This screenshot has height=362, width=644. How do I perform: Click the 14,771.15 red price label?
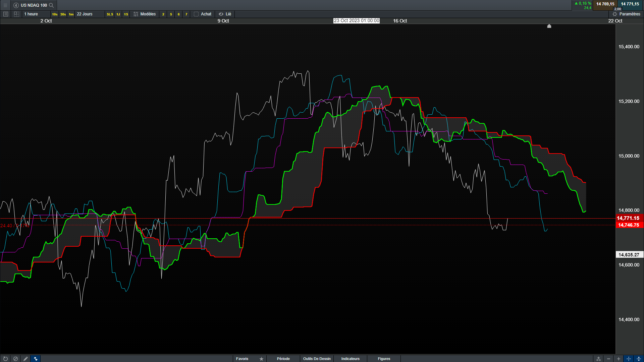point(628,218)
